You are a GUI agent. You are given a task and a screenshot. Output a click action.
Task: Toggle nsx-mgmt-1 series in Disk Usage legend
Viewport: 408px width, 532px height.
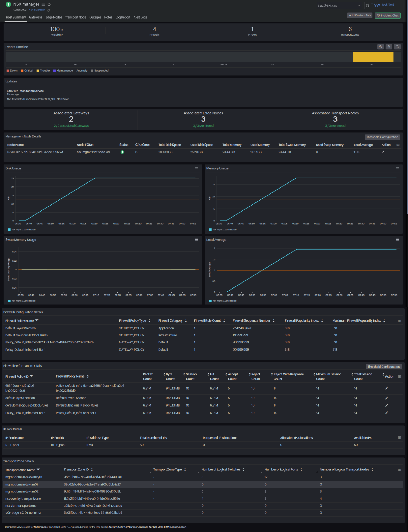23,230
